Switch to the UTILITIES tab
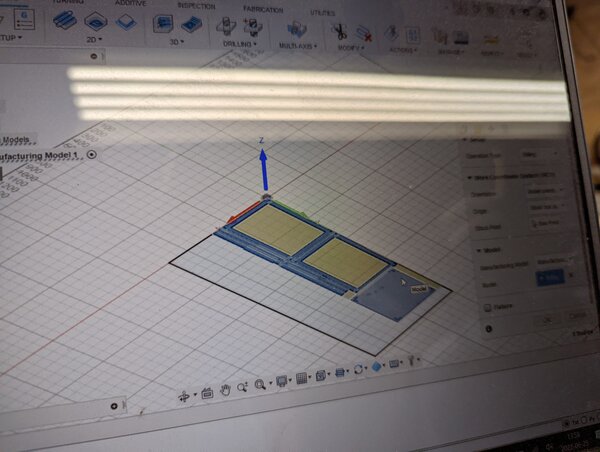 tap(323, 13)
